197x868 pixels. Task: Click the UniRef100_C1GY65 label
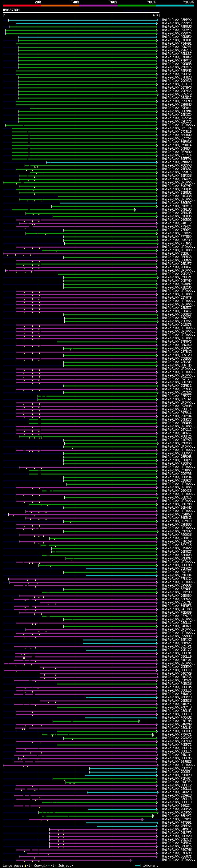coord(176,440)
